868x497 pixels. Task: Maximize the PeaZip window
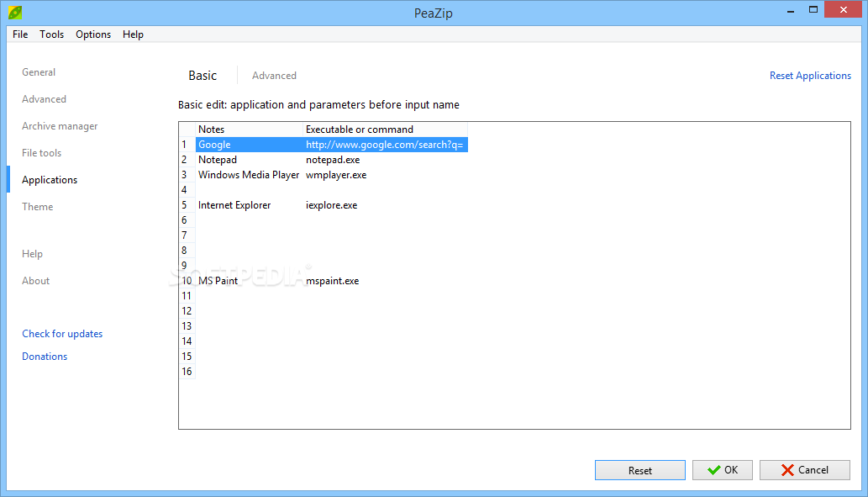point(813,10)
